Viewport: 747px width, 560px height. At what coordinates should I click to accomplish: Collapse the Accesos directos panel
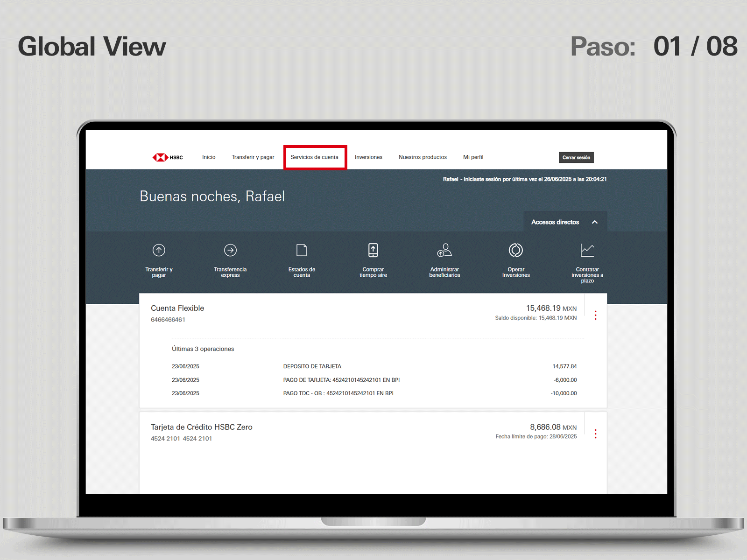click(594, 222)
